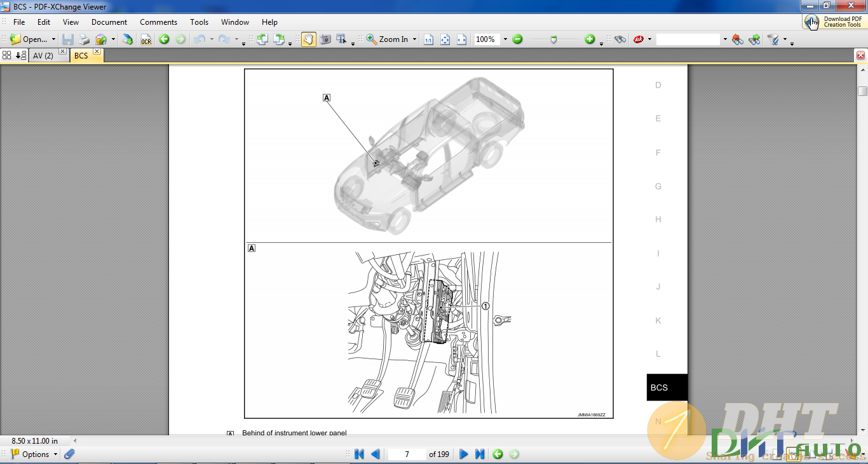
Task: Click the 100% zoom level field
Action: [487, 39]
